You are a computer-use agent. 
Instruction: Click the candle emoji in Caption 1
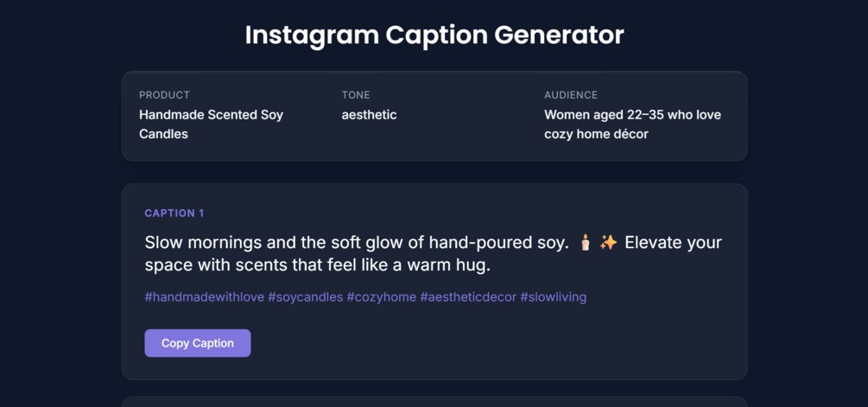point(586,243)
